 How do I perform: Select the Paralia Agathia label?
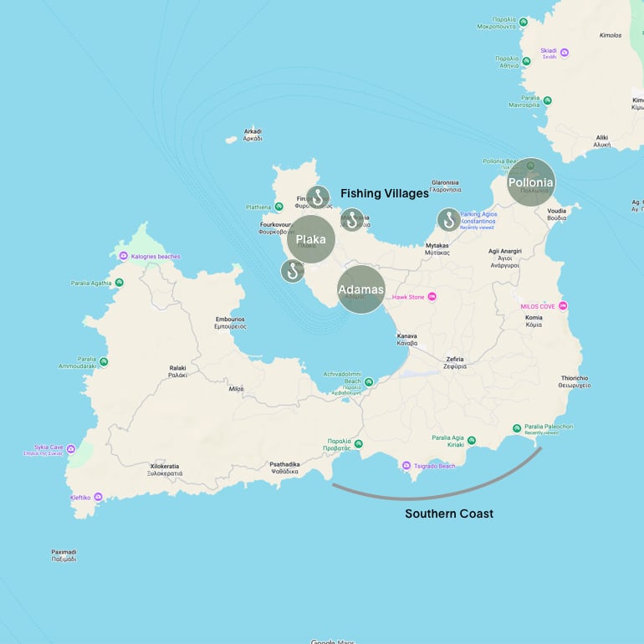[x=91, y=283]
